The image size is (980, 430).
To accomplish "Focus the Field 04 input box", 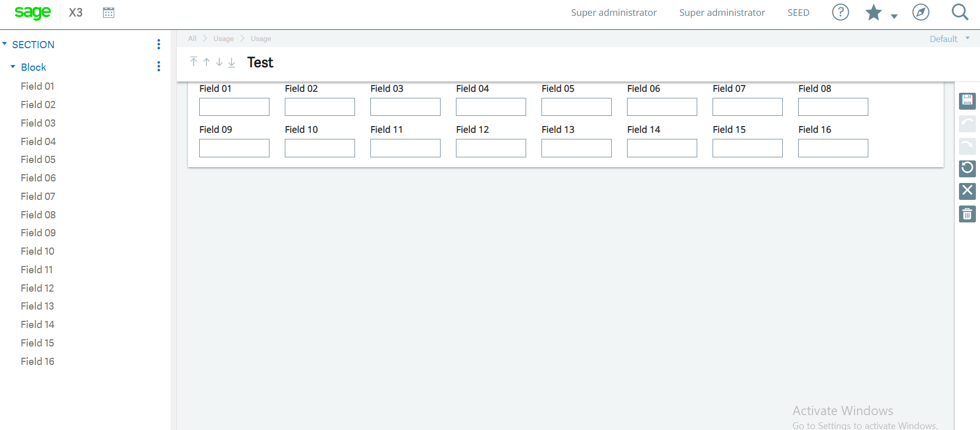I will tap(491, 107).
